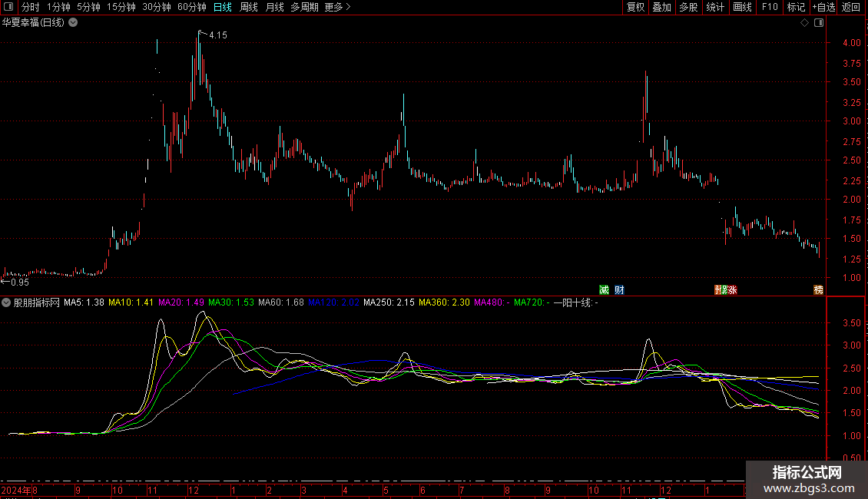Switch to 60分钟 period
Screen dimensions: 868x499
[x=192, y=7]
